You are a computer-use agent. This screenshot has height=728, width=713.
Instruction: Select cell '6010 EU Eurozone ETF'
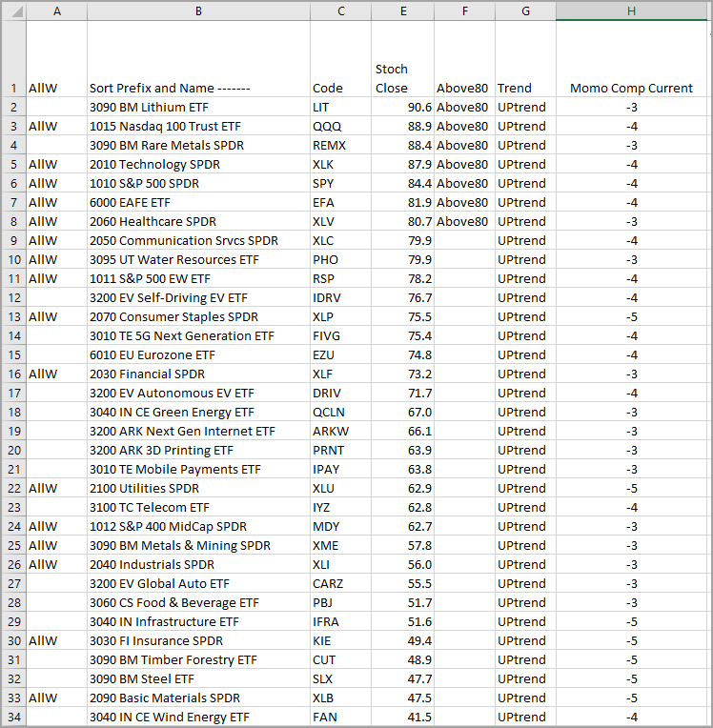(198, 354)
